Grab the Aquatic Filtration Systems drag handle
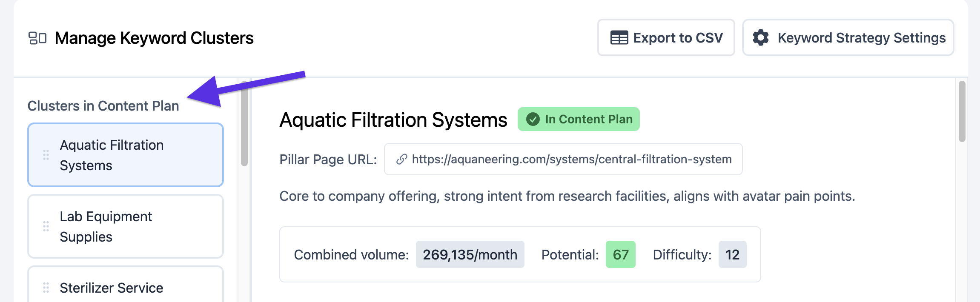The width and height of the screenshot is (980, 302). 46,155
